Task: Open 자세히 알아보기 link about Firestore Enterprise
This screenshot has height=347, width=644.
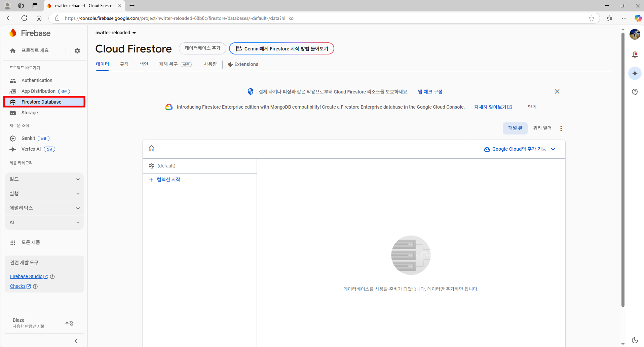Action: [x=493, y=107]
